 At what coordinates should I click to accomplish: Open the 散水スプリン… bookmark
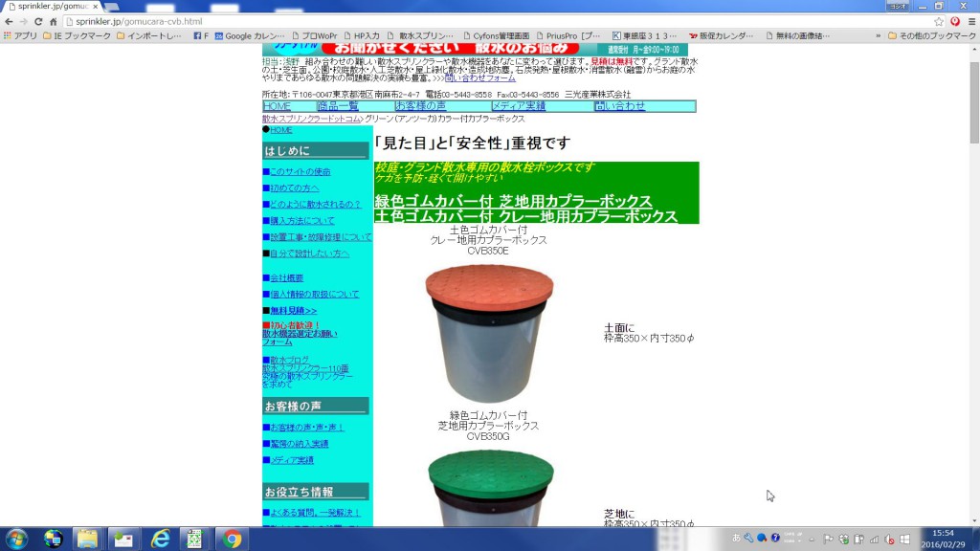tap(421, 35)
